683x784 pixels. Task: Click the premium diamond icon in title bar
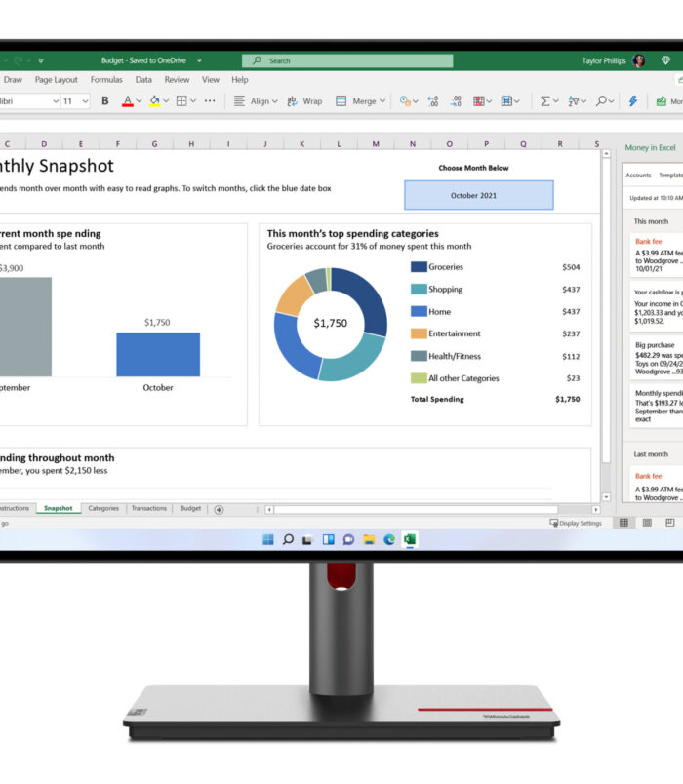tap(665, 60)
